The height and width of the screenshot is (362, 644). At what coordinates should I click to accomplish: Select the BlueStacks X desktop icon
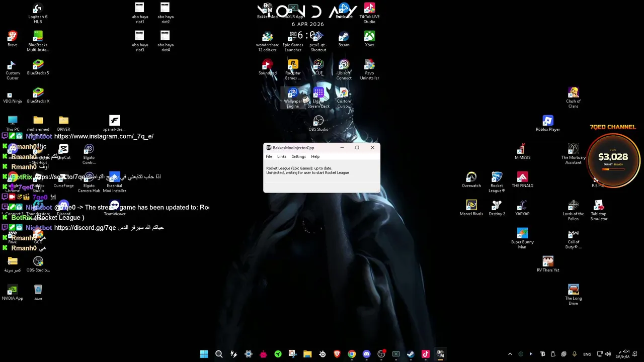[x=38, y=96]
